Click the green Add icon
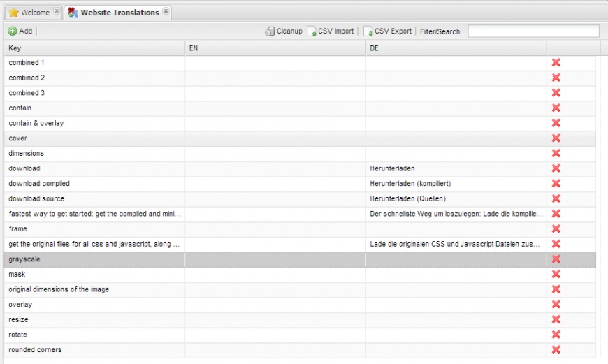 pyautogui.click(x=13, y=31)
